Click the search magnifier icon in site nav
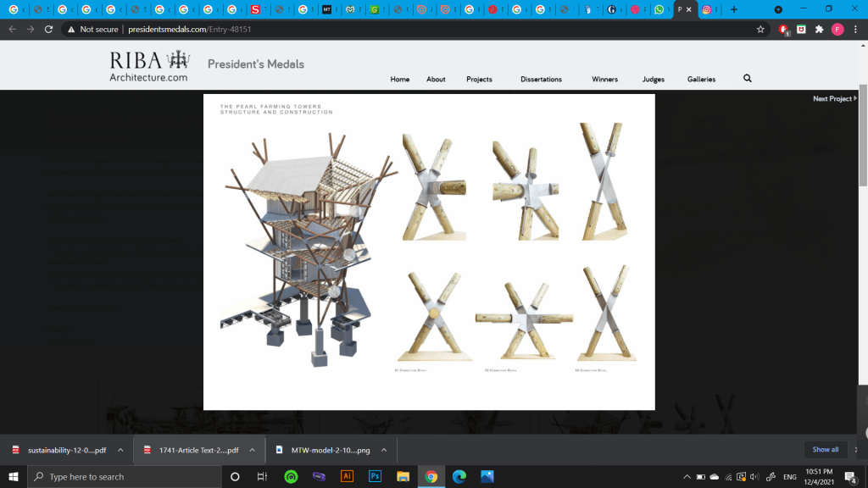 point(747,79)
